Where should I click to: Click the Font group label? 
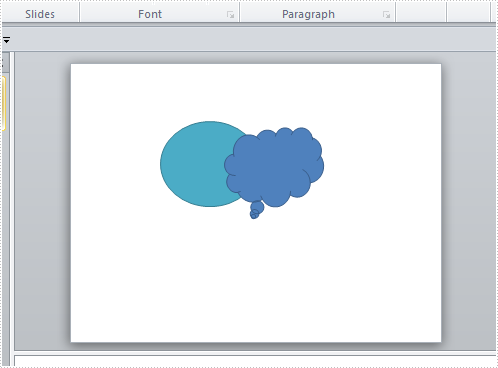[x=150, y=14]
